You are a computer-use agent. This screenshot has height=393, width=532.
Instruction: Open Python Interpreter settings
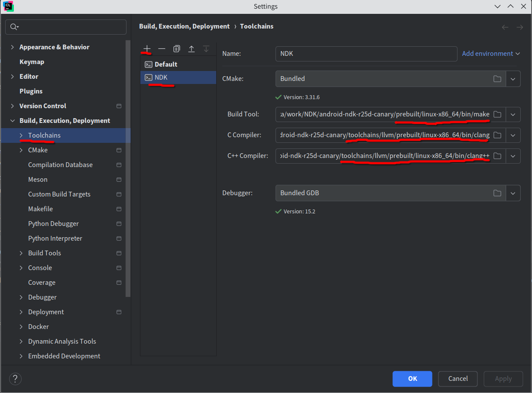[55, 238]
